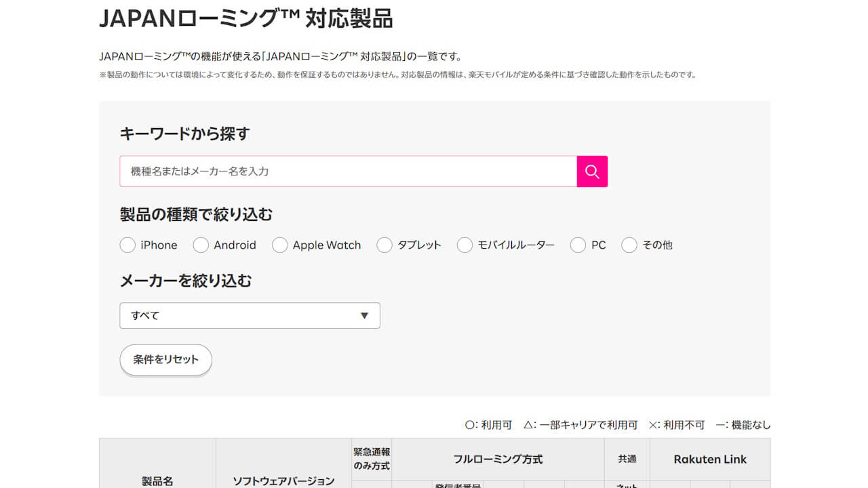Screen dimensions: 868x488
Task: Select the PC radio button
Action: 578,245
